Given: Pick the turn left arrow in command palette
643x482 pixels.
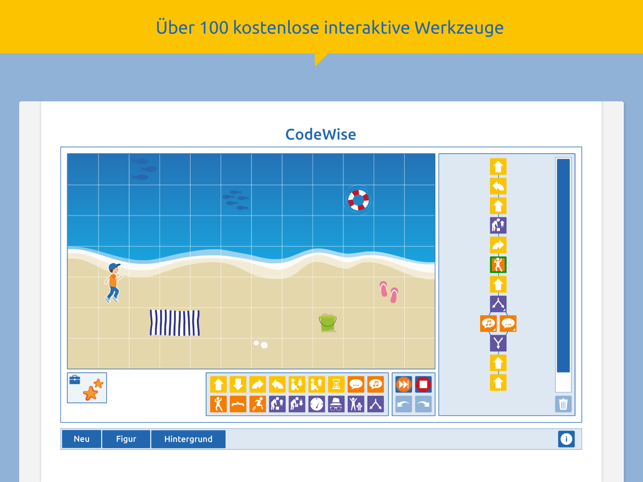Looking at the screenshot, I should coord(277,385).
